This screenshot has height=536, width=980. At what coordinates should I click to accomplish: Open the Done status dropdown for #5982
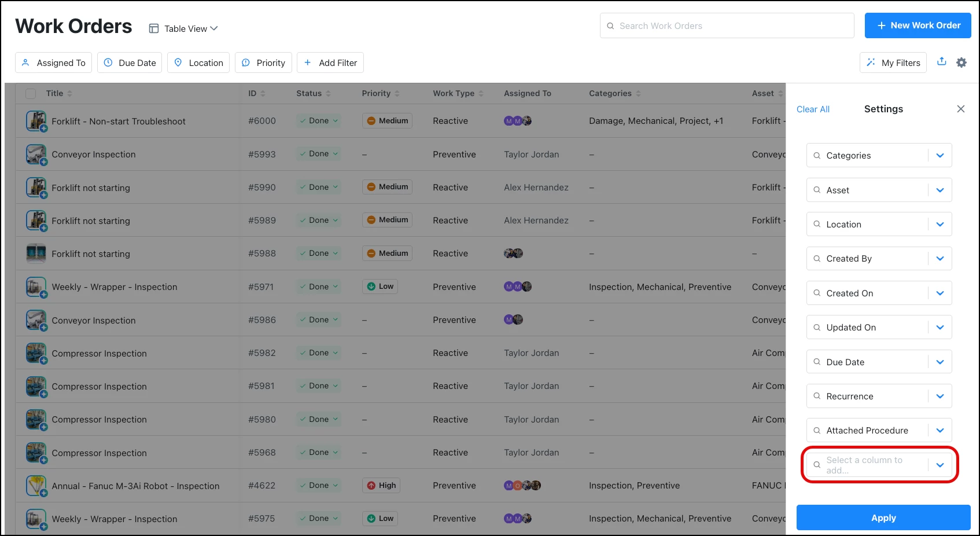coord(319,353)
